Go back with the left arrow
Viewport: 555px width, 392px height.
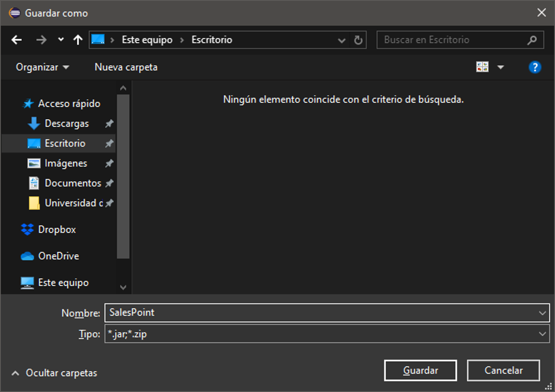17,40
